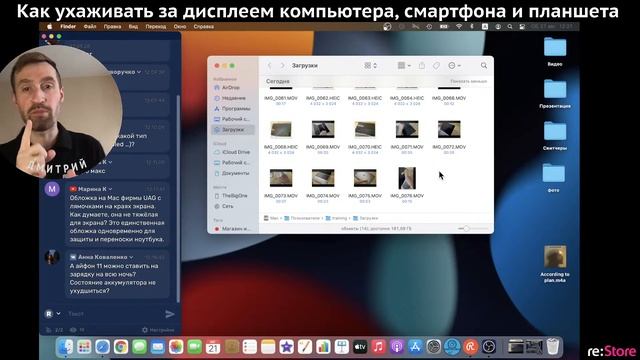Expand chevron next to Анна Коваленко
640x360 pixels.
(131, 257)
